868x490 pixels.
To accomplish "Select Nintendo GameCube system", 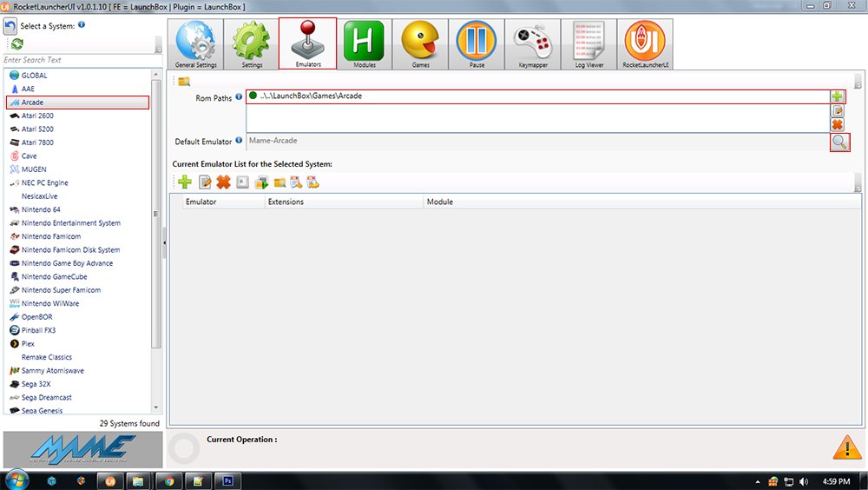I will click(49, 276).
